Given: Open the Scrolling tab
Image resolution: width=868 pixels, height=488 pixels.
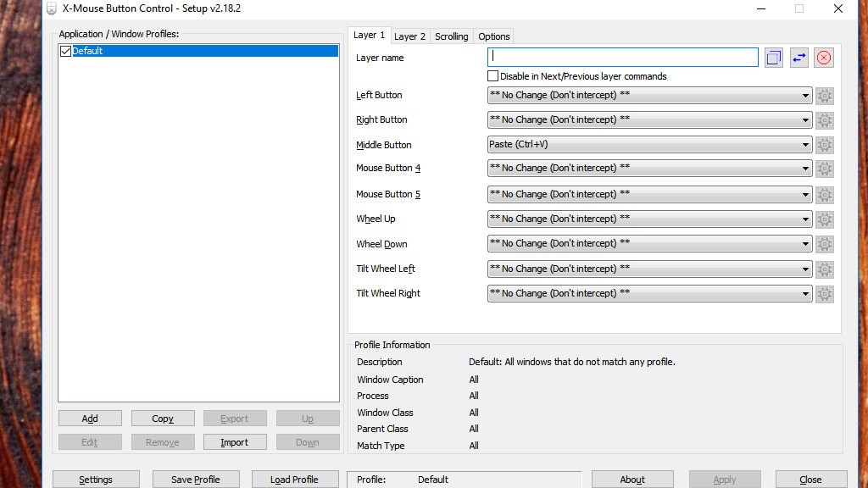Looking at the screenshot, I should click(451, 36).
